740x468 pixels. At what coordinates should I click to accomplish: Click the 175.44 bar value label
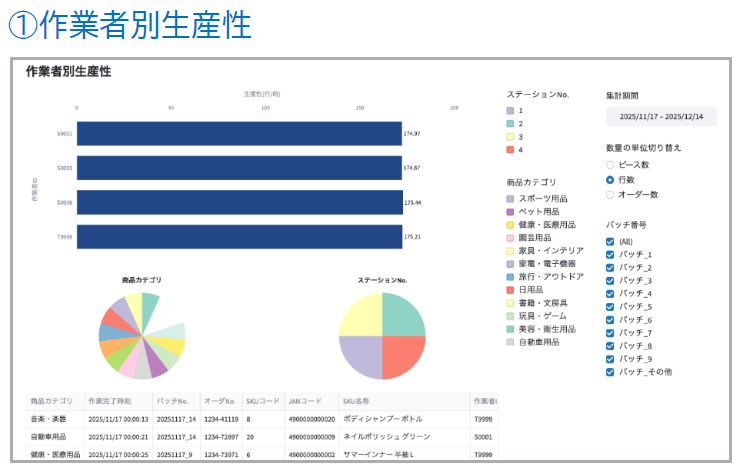412,203
